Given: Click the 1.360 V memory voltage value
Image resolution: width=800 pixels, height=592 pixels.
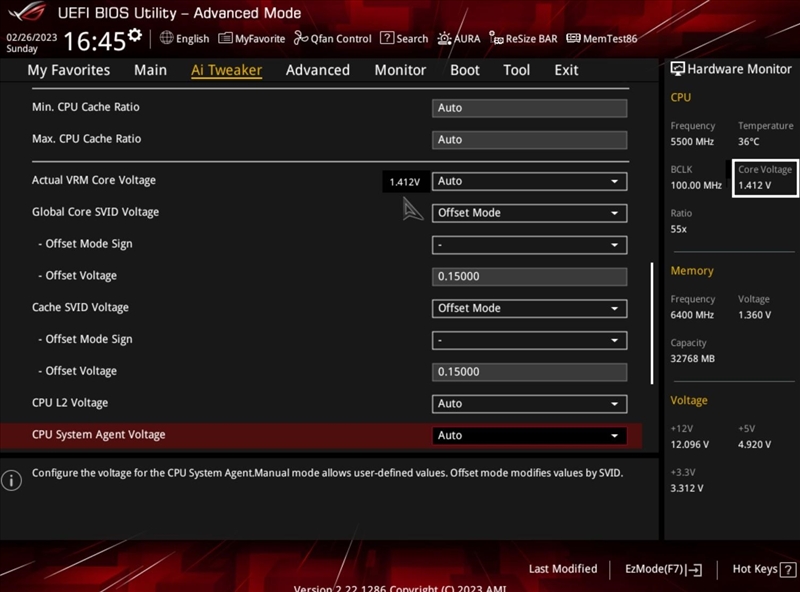Looking at the screenshot, I should [755, 315].
